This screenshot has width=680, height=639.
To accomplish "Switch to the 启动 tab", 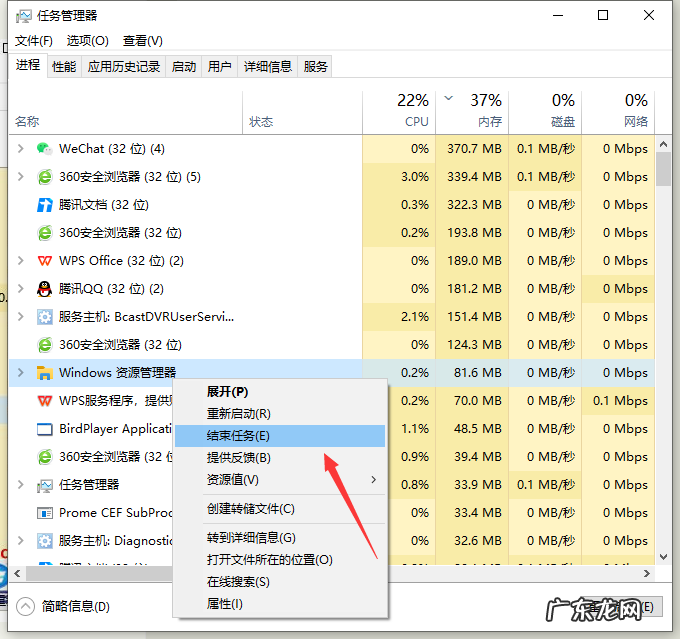I will (x=183, y=67).
